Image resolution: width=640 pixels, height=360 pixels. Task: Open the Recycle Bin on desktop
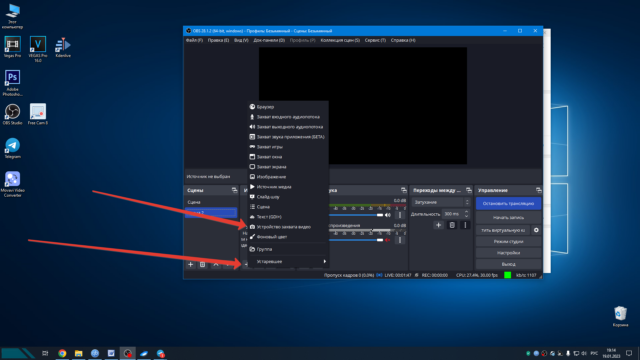coord(620,316)
